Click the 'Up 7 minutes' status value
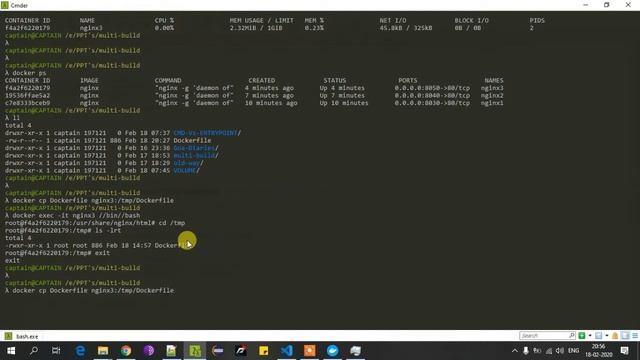Screen dimensions: 640x360 tap(342, 96)
